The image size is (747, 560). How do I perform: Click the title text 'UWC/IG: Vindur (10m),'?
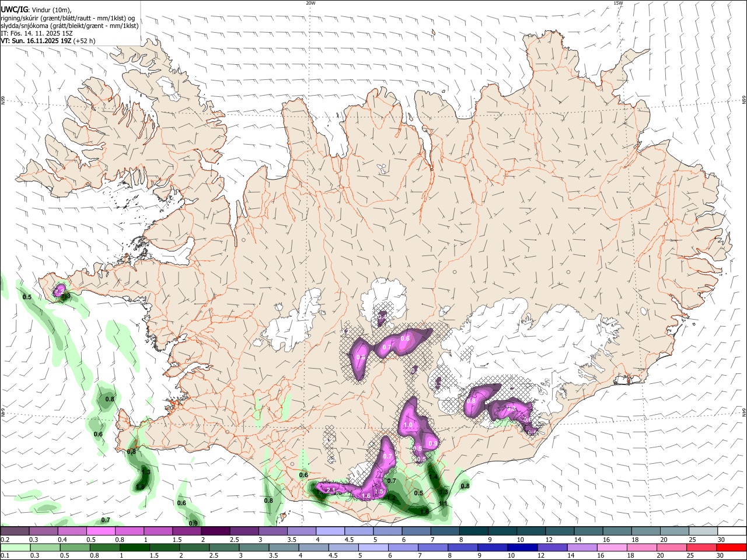pyautogui.click(x=36, y=10)
